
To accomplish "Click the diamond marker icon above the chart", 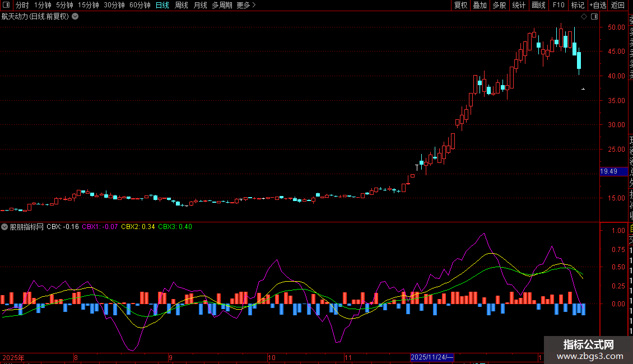I will tap(584, 17).
